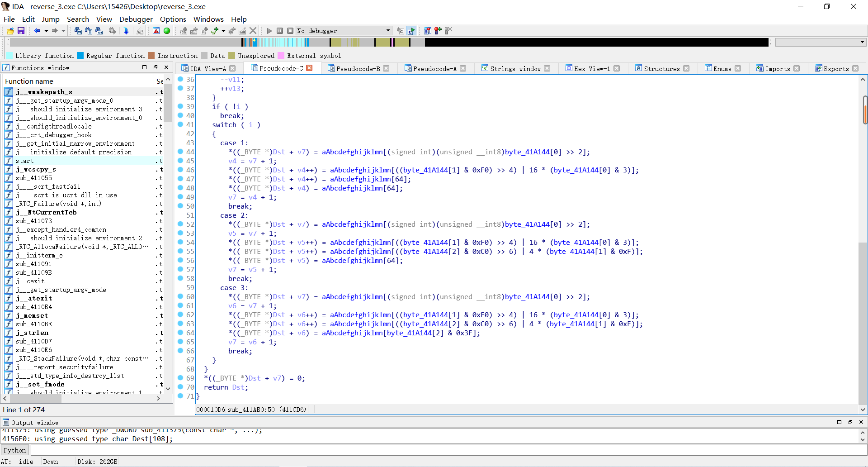Open the 'No debugger' dropdown
This screenshot has width=868, height=467.
pyautogui.click(x=388, y=31)
